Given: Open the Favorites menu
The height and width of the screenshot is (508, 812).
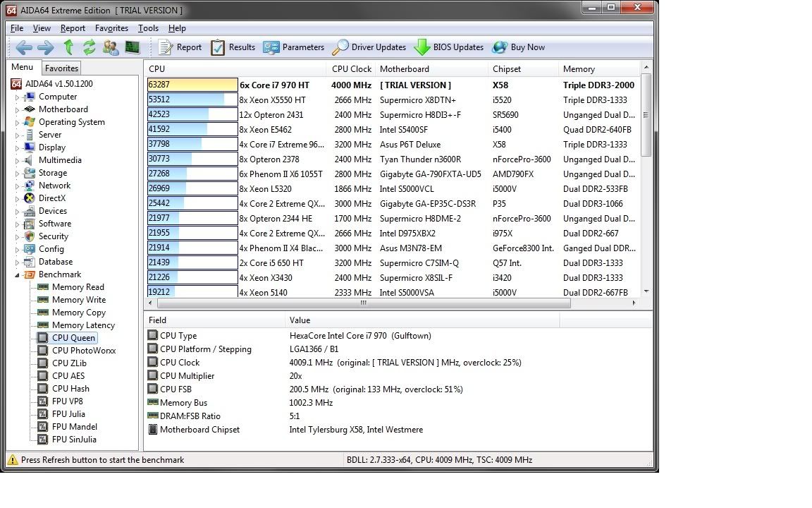Looking at the screenshot, I should coord(111,28).
